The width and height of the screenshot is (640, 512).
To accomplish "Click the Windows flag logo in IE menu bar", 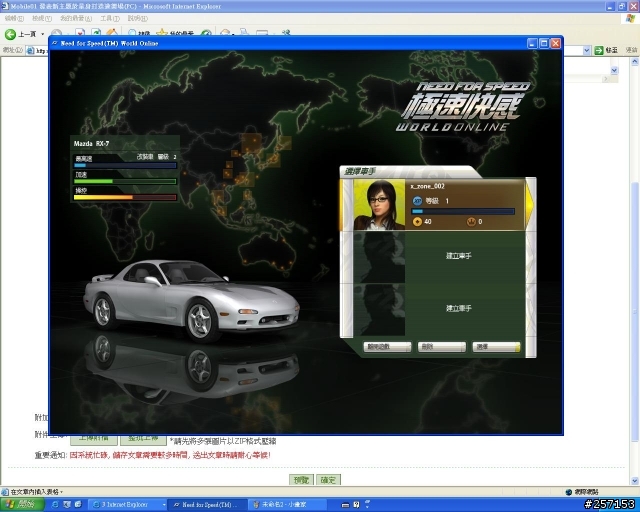I will pos(631,18).
